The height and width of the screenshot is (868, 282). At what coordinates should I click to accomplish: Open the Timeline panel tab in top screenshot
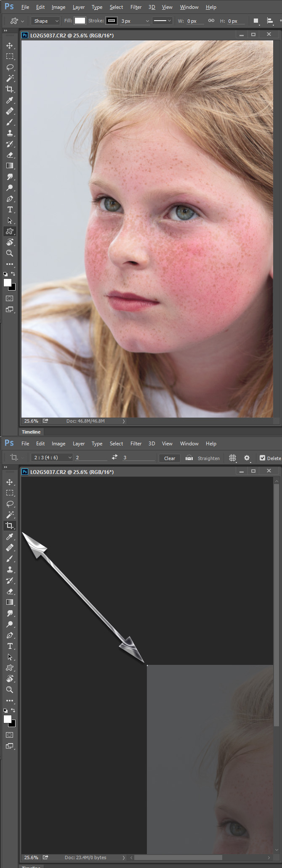coord(31,432)
